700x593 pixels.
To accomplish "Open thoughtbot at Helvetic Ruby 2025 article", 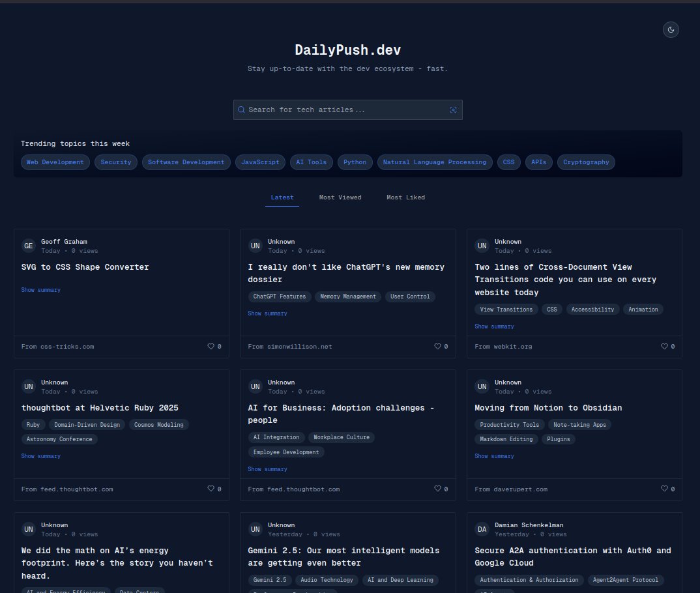I will 100,408.
